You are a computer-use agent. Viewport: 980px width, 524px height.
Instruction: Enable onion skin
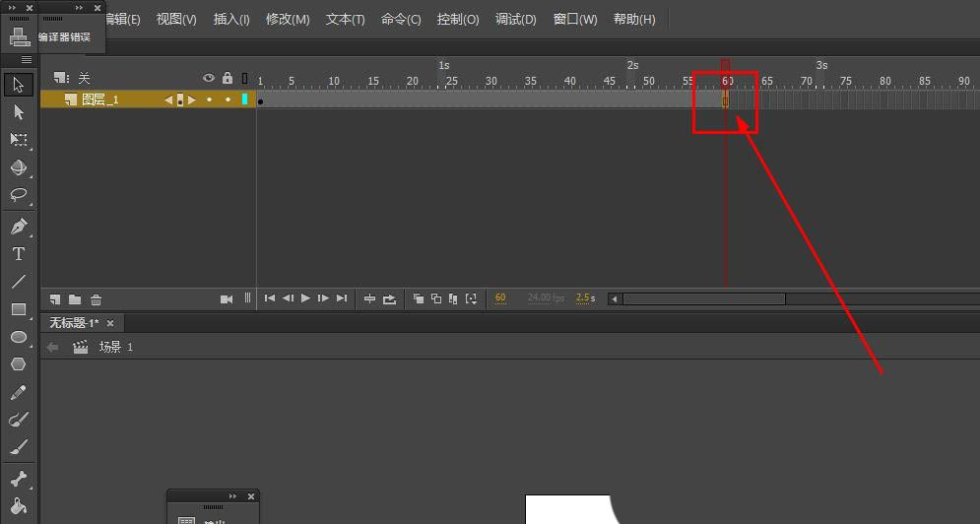pos(419,298)
